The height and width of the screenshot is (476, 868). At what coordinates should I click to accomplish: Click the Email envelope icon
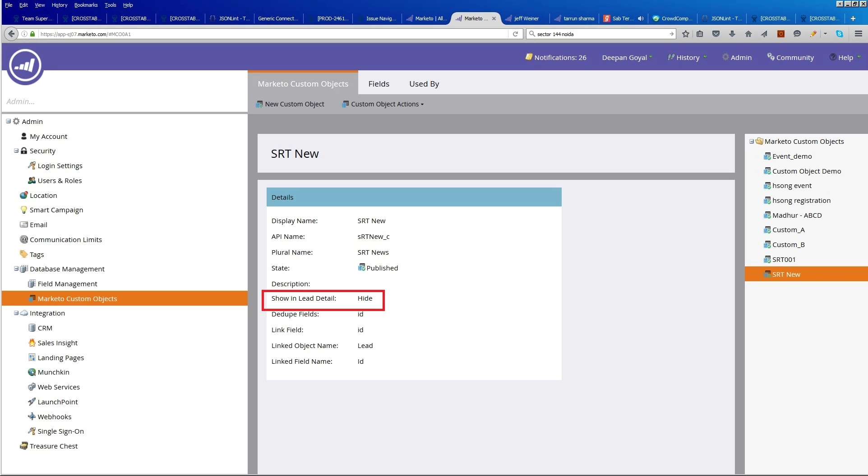[24, 224]
